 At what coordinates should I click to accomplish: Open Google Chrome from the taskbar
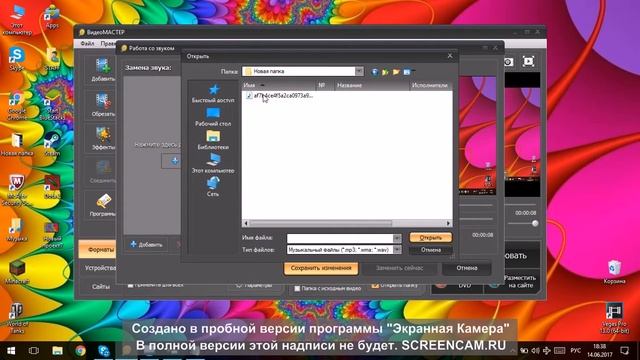(80, 351)
